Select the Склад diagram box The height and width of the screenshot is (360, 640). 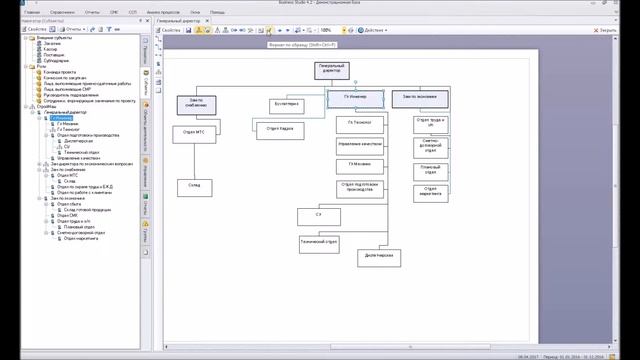click(195, 188)
